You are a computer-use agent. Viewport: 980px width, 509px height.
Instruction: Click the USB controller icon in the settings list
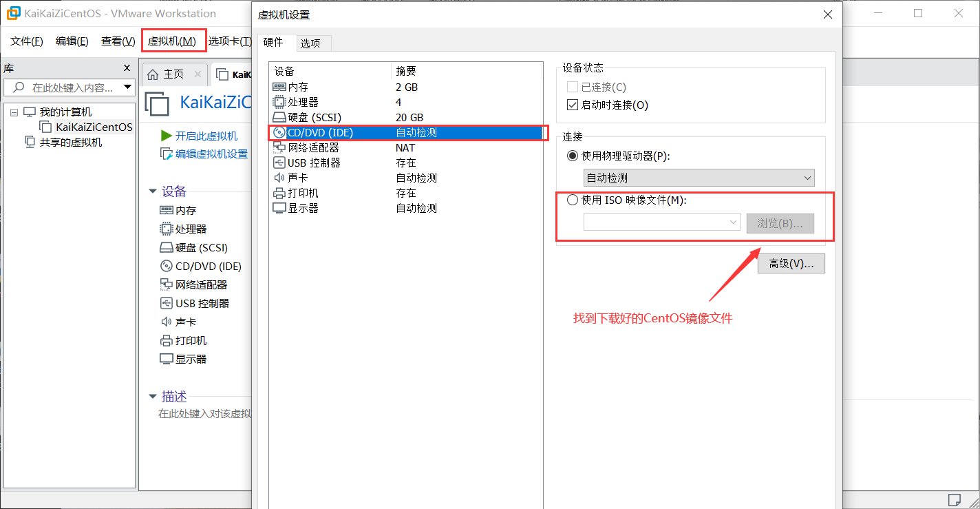[x=279, y=163]
